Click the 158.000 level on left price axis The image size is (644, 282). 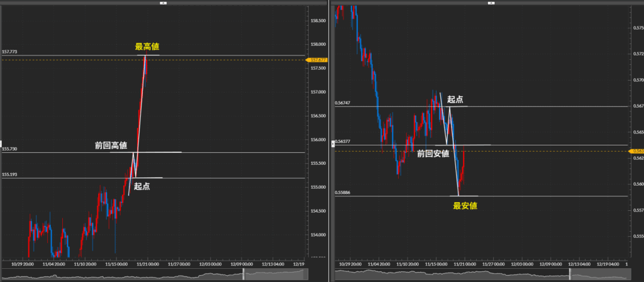pos(318,45)
